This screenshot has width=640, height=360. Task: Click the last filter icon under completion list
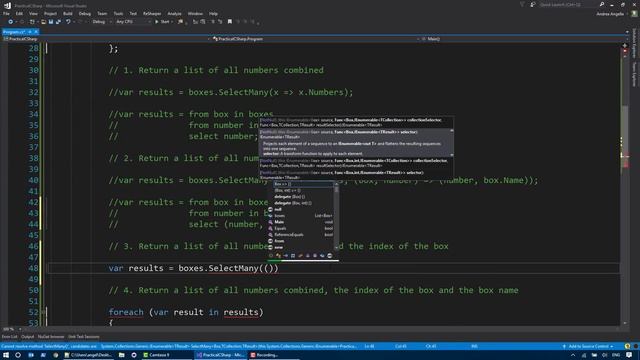330,256
